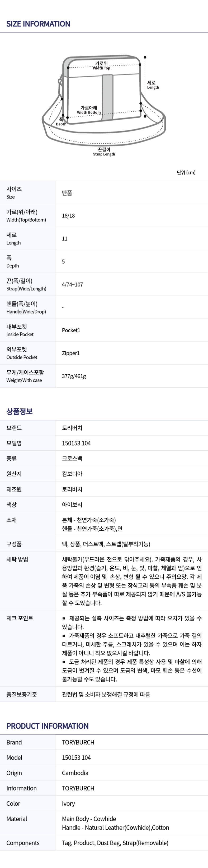This screenshot has width=208, height=868.
Task: Click the Width Top label on diagram
Action: [101, 65]
